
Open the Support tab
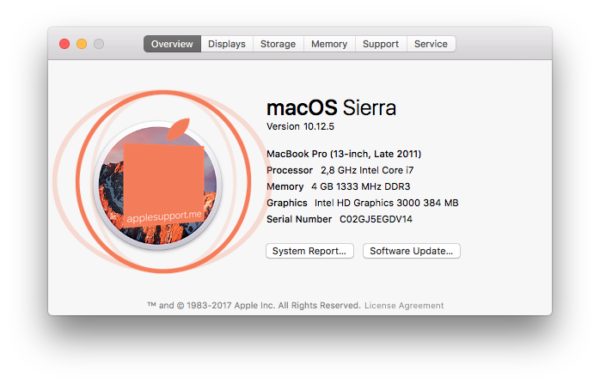pos(381,44)
